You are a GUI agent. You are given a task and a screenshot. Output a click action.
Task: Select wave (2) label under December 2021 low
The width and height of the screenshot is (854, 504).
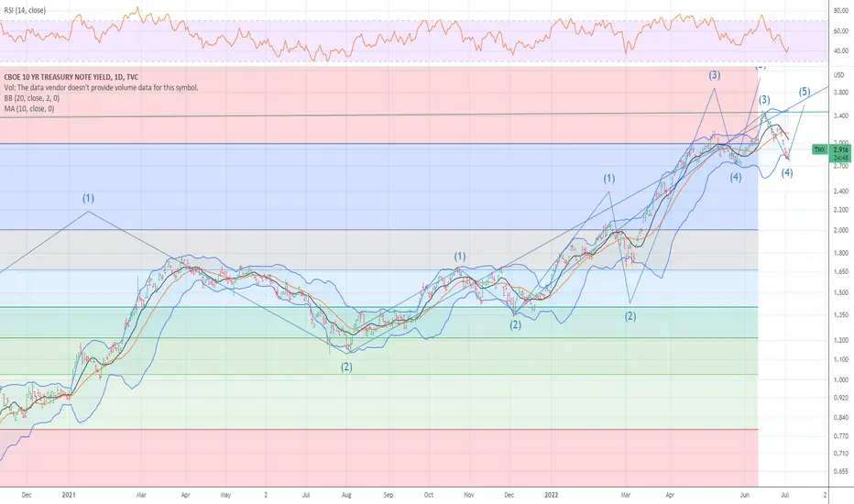tap(515, 325)
